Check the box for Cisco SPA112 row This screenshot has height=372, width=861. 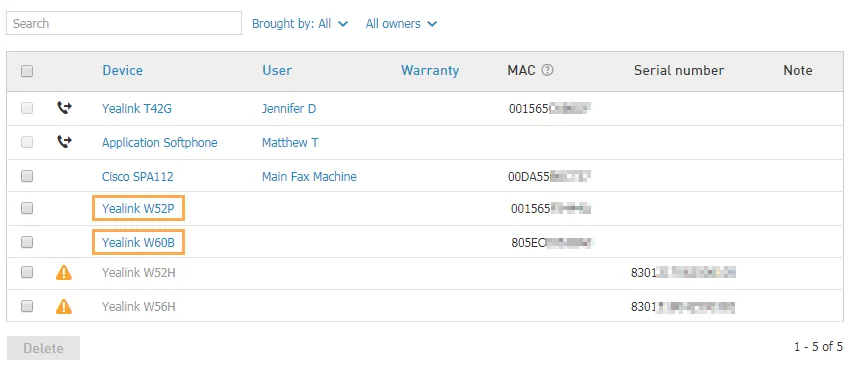pyautogui.click(x=27, y=176)
